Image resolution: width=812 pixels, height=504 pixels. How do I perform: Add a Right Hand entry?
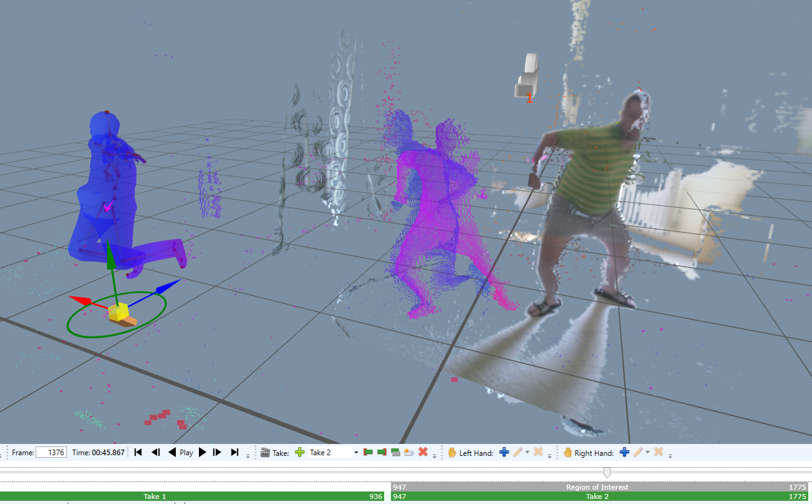click(624, 452)
